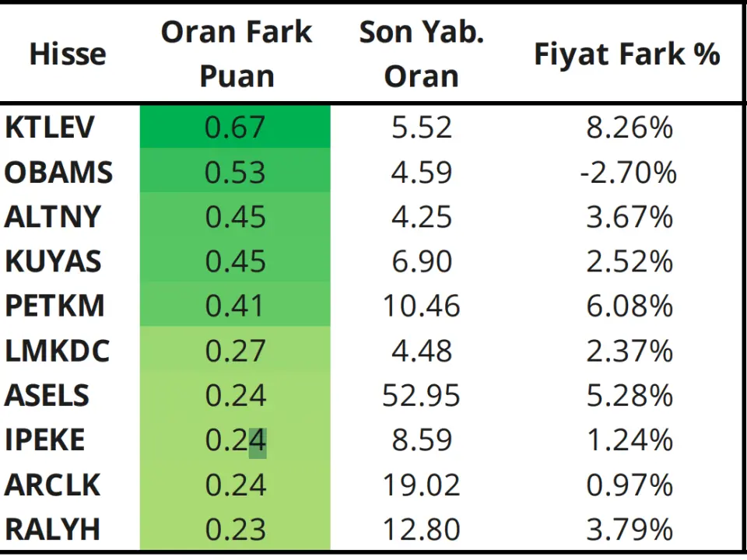Select the RALYH ticker label
The image size is (747, 560).
pos(52,529)
